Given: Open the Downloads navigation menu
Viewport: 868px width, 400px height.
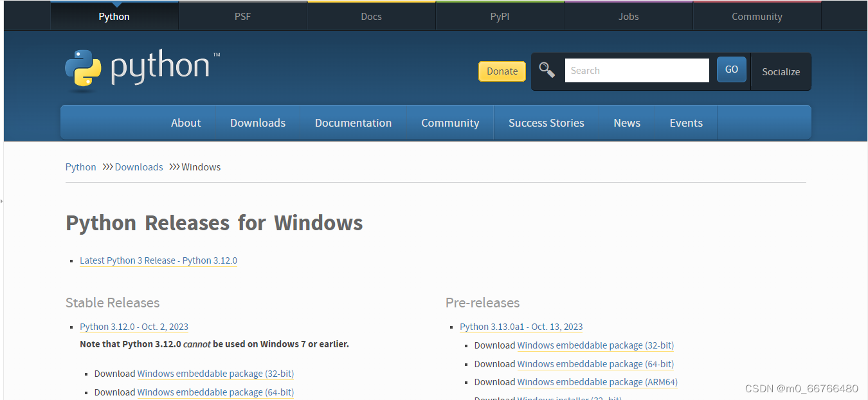Looking at the screenshot, I should [258, 123].
